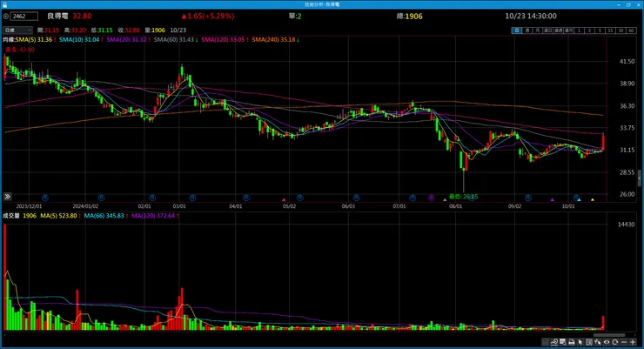Click the SMA(60) 31.43 label
This screenshot has height=349, width=644.
click(176, 39)
